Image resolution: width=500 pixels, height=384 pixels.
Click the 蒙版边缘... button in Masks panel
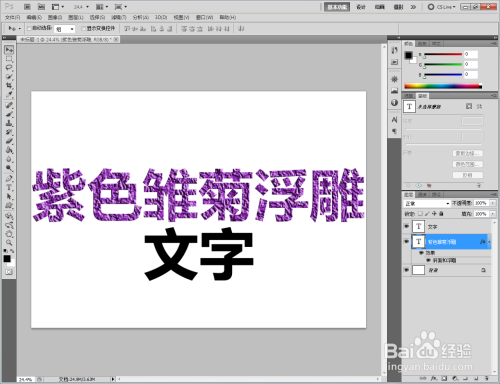pyautogui.click(x=468, y=153)
